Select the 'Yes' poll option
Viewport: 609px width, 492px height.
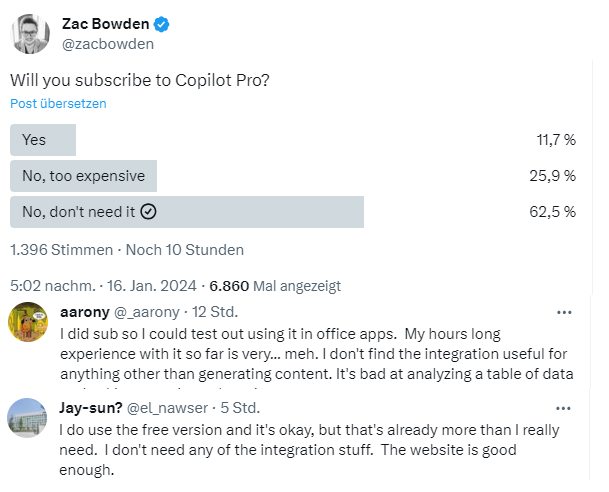[x=35, y=140]
